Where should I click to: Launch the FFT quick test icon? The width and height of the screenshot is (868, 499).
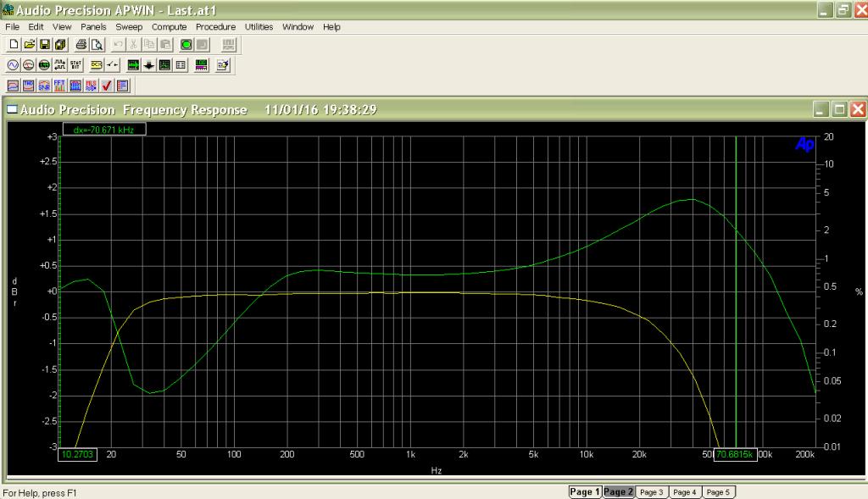(59, 86)
